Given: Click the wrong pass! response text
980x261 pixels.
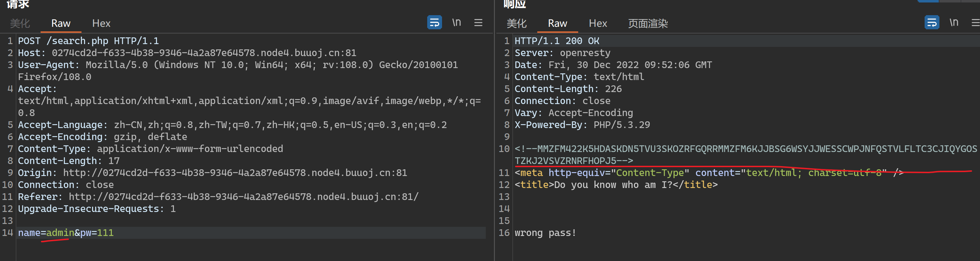Looking at the screenshot, I should point(545,232).
